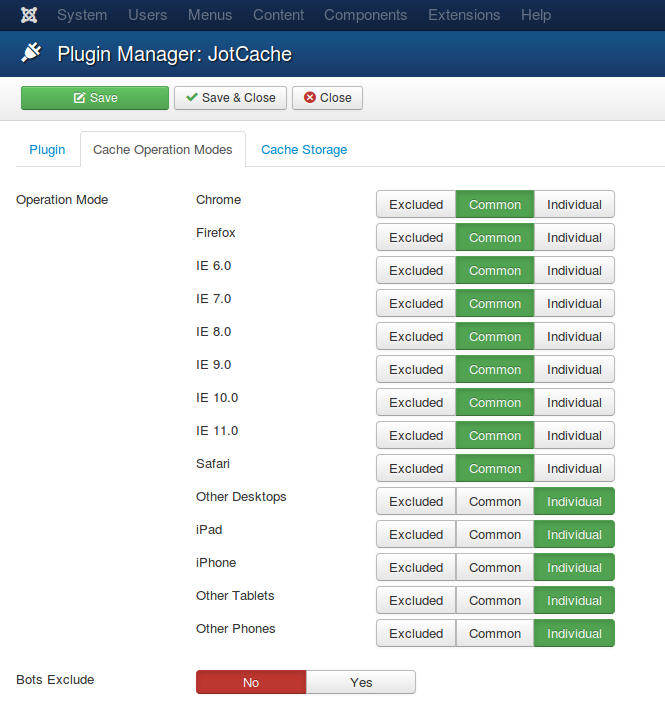Select the Cache Operation Modes tab
The image size is (665, 717).
coord(162,150)
